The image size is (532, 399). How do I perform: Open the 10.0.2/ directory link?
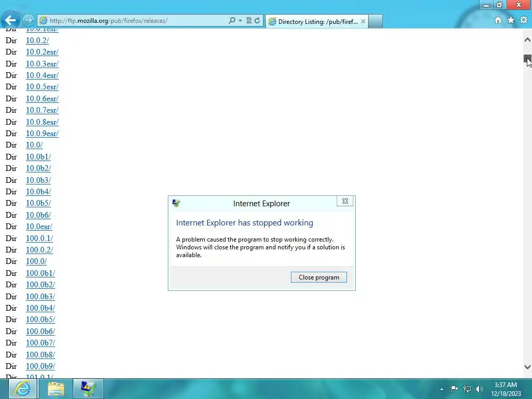pos(37,41)
